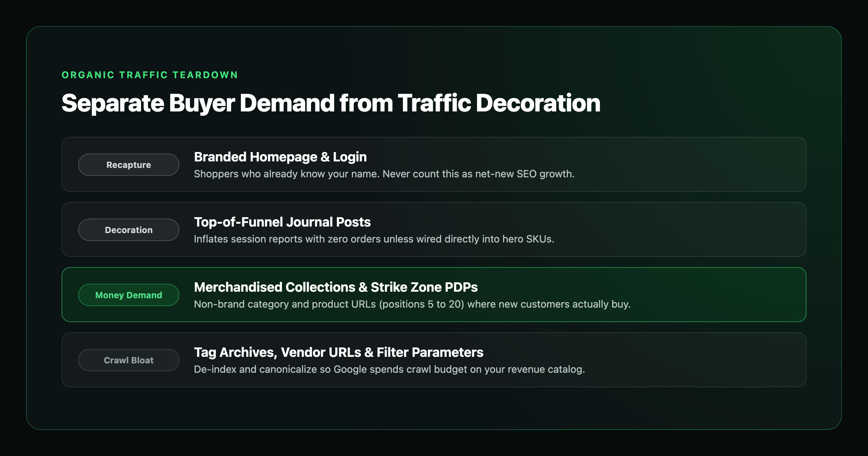Select the 'Branded Homepage & Login' title

[280, 157]
